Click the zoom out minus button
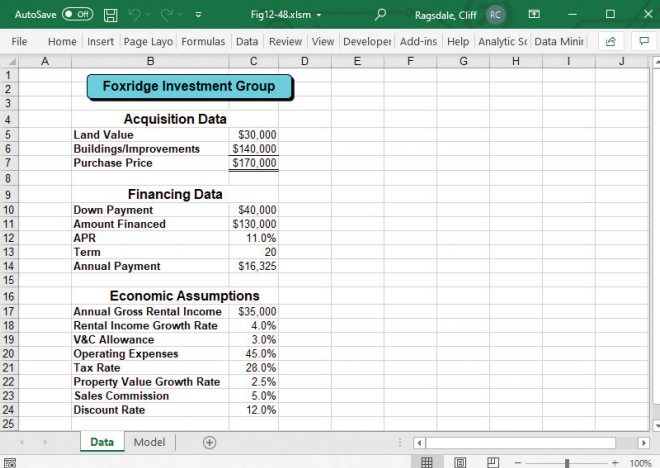Screen dimensions: 660x468 (x=518, y=463)
